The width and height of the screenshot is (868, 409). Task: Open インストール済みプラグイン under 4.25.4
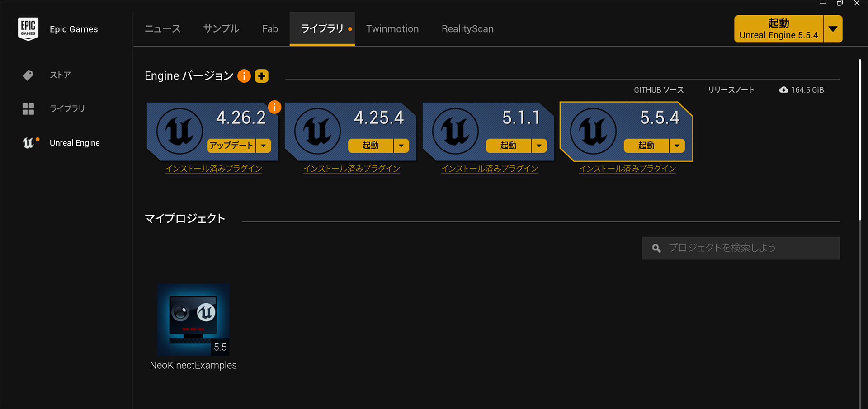[x=352, y=169]
